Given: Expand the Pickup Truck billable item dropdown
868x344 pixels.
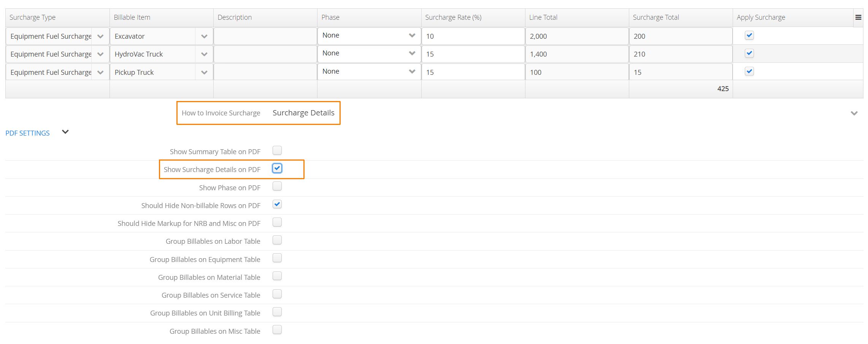Looking at the screenshot, I should coord(204,72).
